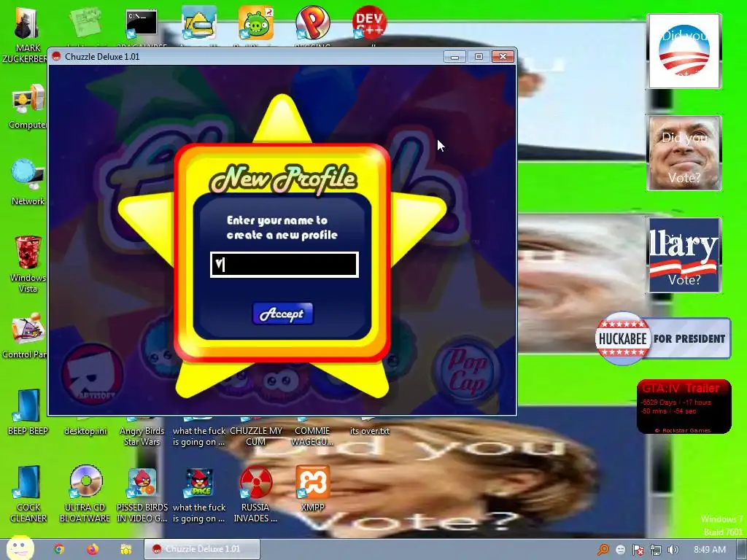Open the folder icon on the taskbar
Image resolution: width=747 pixels, height=560 pixels.
(x=125, y=550)
